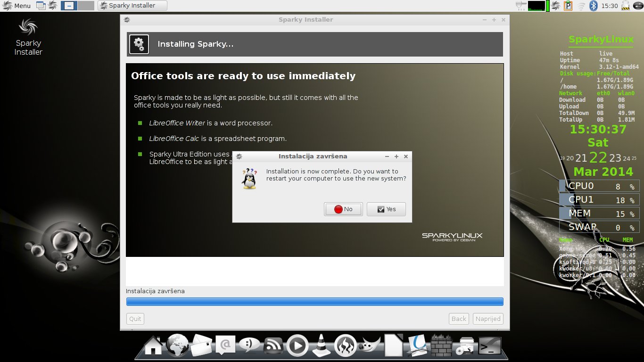Open the terminal icon in dock

pyautogui.click(x=490, y=346)
